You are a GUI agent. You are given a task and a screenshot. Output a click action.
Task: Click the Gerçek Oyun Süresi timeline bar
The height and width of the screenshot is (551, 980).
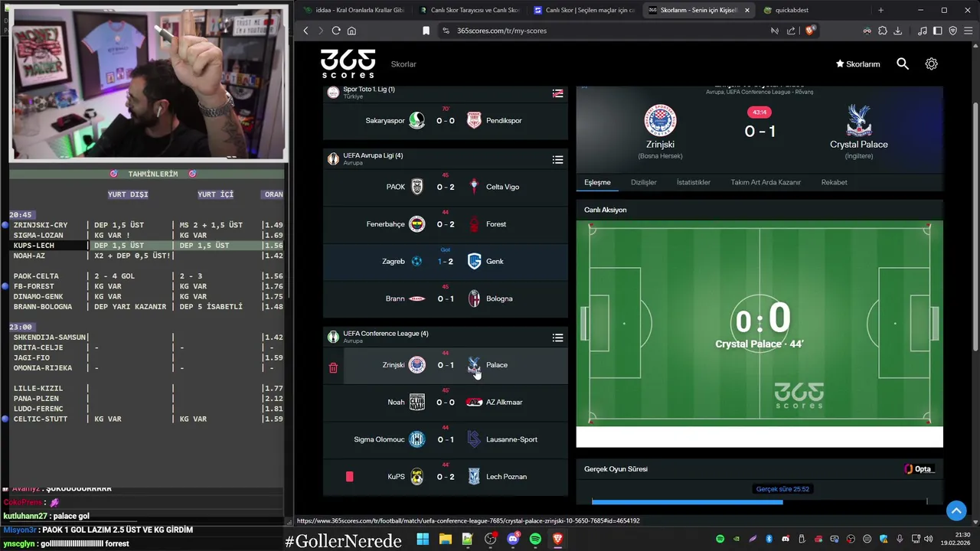pyautogui.click(x=759, y=502)
